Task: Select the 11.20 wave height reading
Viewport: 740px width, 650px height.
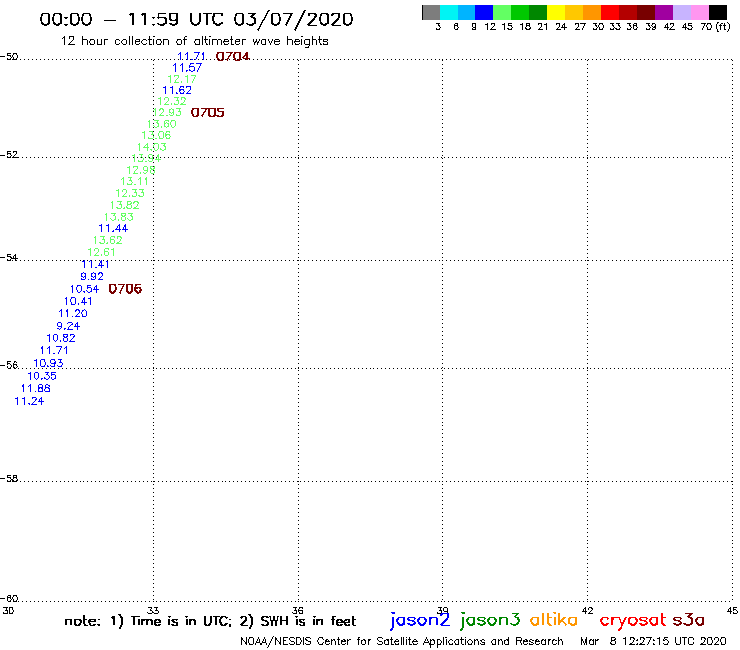Action: [x=73, y=313]
